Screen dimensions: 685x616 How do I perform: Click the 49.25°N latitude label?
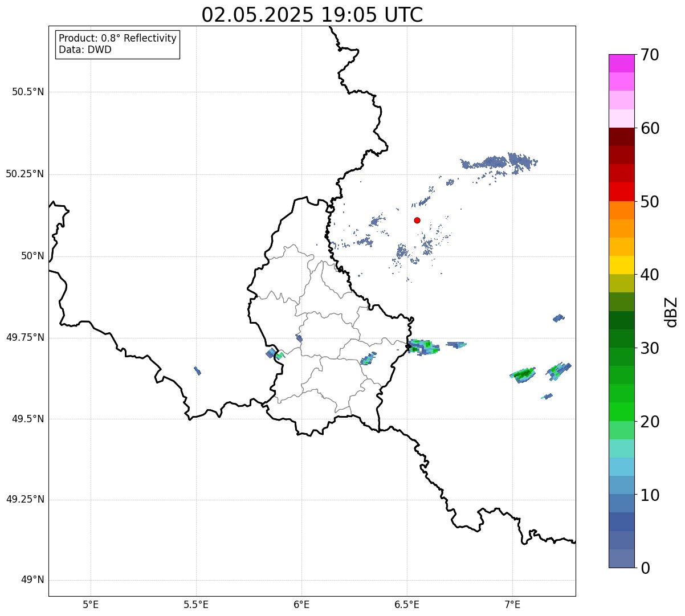click(25, 499)
